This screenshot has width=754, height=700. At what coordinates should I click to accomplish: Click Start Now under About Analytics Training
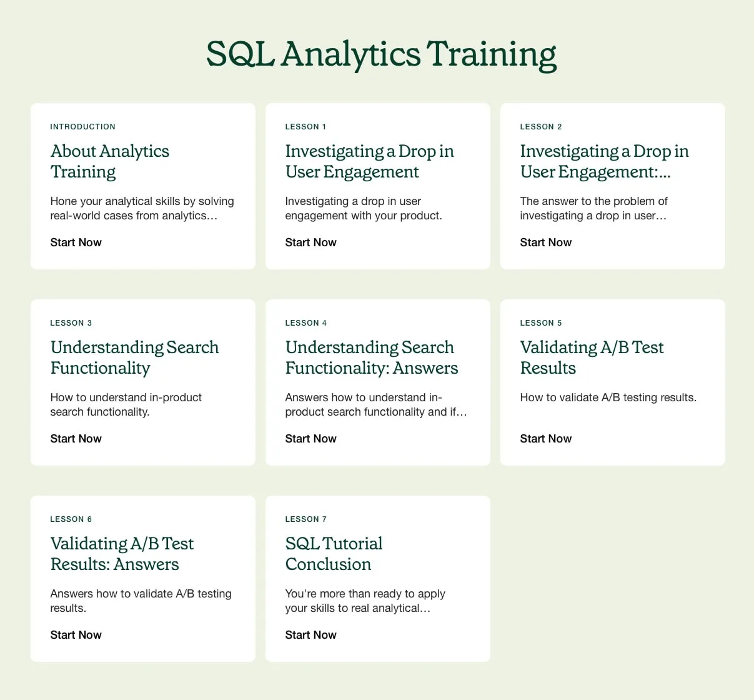pyautogui.click(x=76, y=242)
